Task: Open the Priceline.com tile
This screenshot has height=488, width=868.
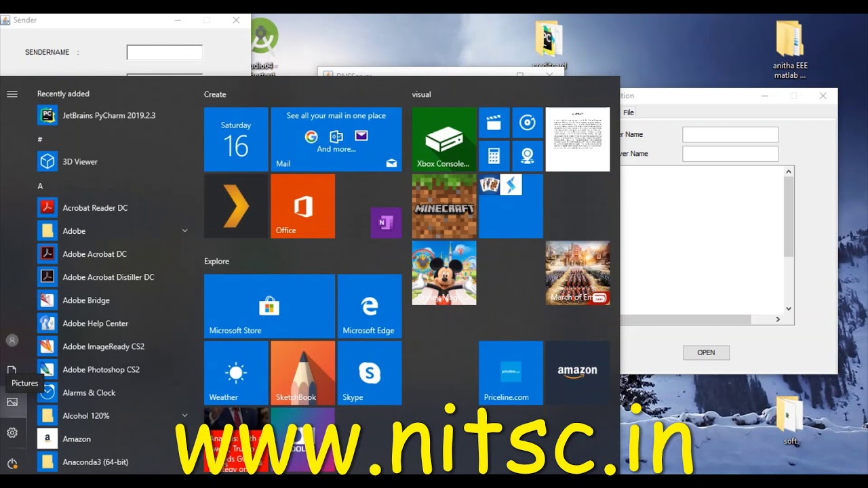Action: [511, 373]
